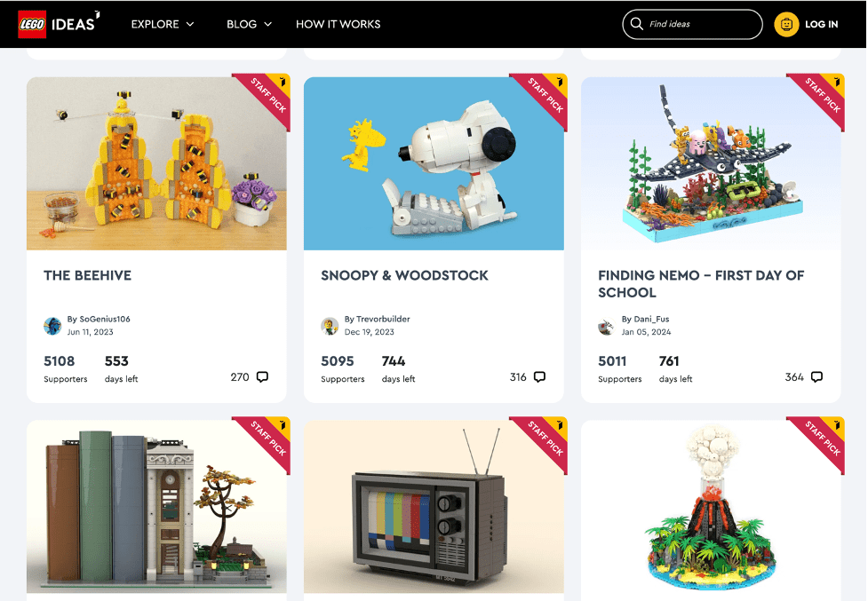The image size is (868, 601).
Task: Expand the Explore dropdown menu
Action: 163,24
